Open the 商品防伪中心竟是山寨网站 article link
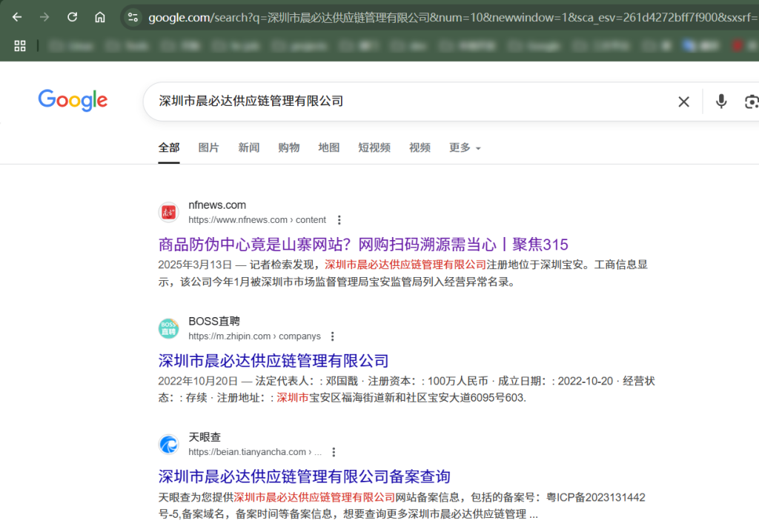 point(363,245)
